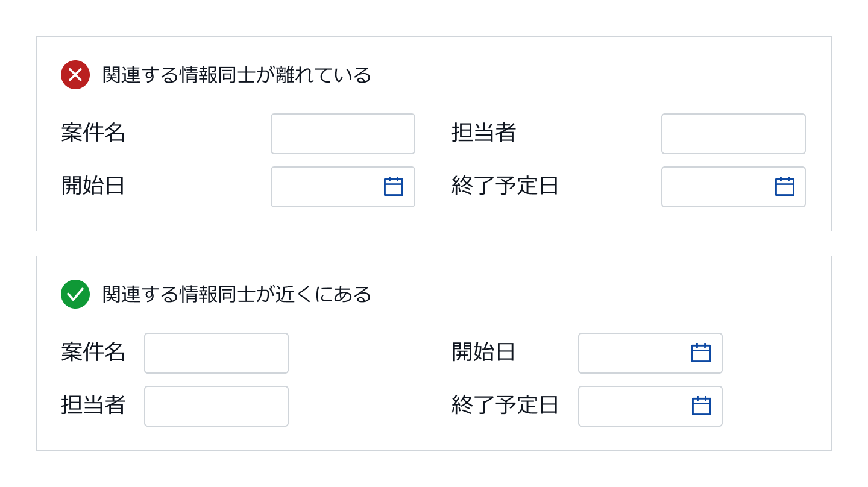This screenshot has width=868, height=487.
Task: Focus the 担当者 field in the green-check example
Action: tap(216, 406)
